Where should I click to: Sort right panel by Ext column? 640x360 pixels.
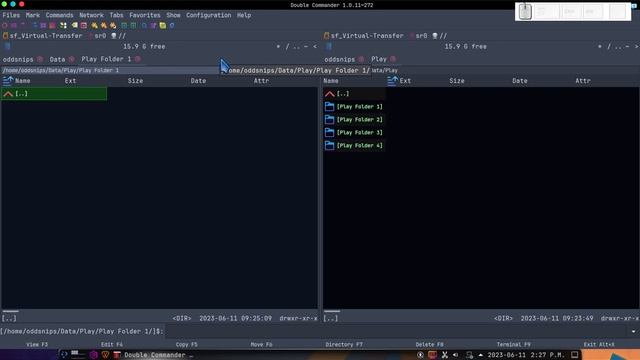point(405,81)
